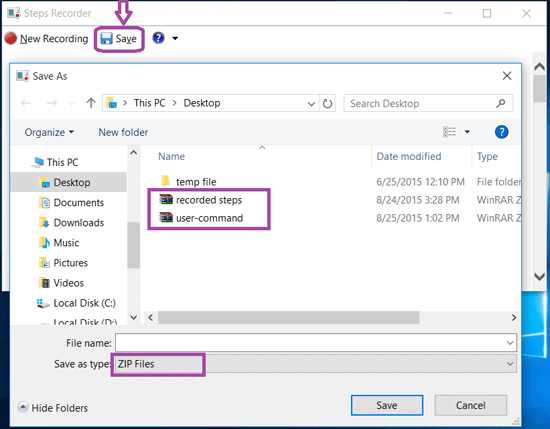
Task: Click the Save floppy disk toolbar icon
Action: coord(106,39)
